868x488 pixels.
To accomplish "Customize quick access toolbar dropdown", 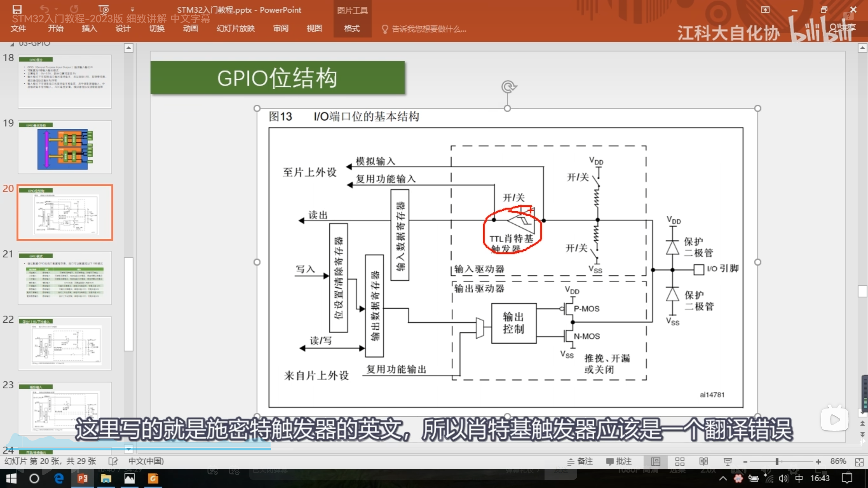I will [x=132, y=9].
